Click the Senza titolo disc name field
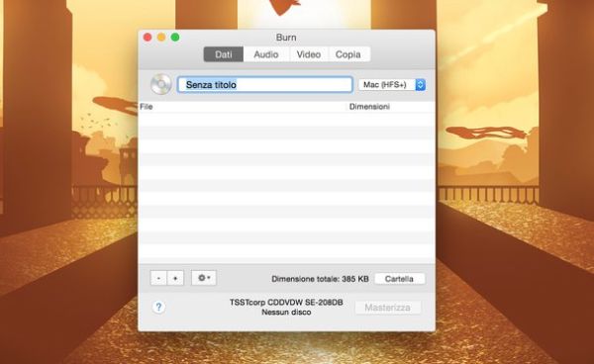 (265, 84)
